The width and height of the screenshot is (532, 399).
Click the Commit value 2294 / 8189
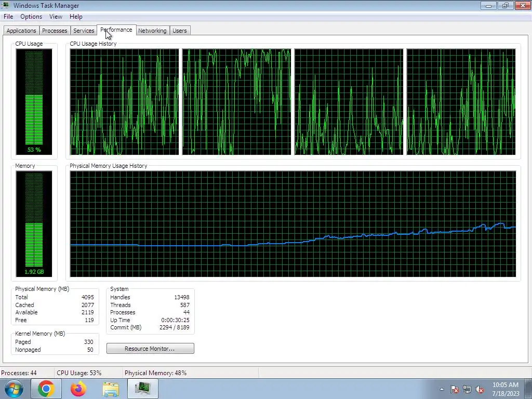[x=175, y=328]
